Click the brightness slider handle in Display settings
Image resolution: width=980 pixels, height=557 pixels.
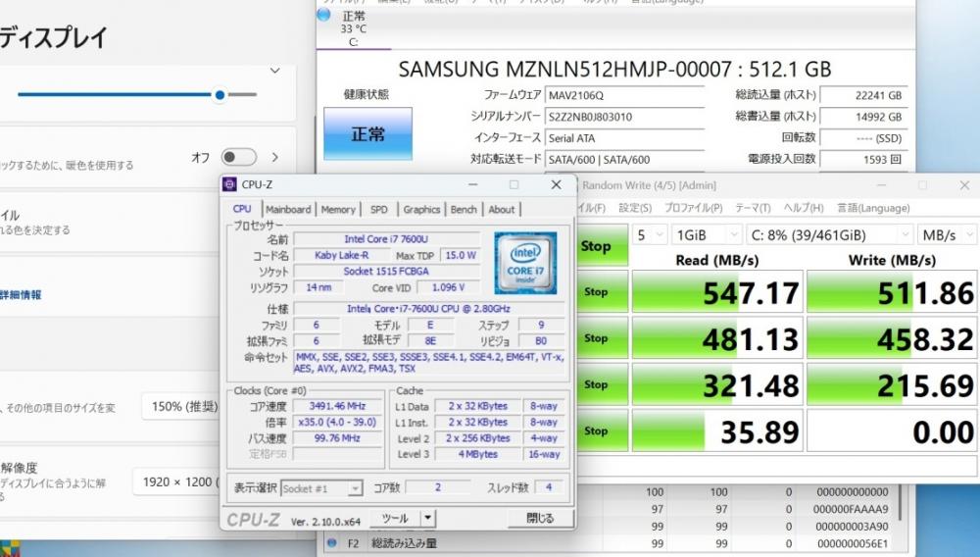(x=220, y=95)
